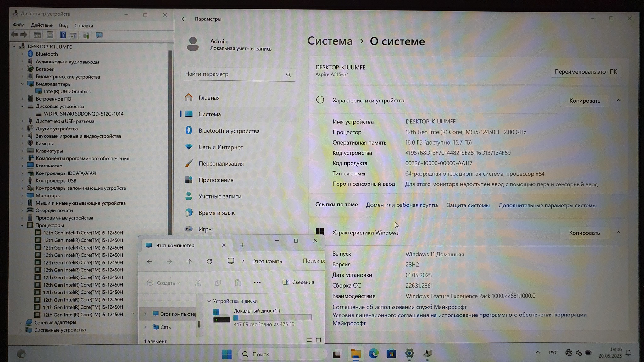Go up one folder in File Explorer
This screenshot has width=644, height=362.
click(189, 261)
